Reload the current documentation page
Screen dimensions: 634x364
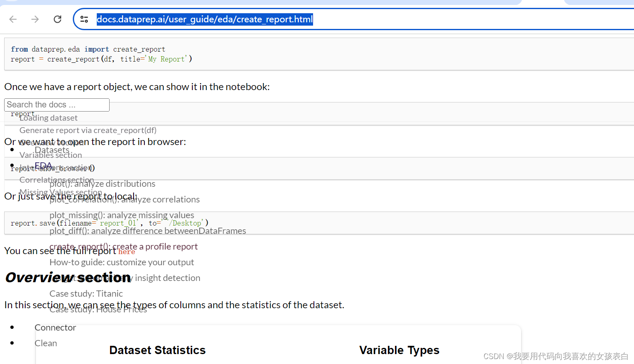pyautogui.click(x=57, y=19)
